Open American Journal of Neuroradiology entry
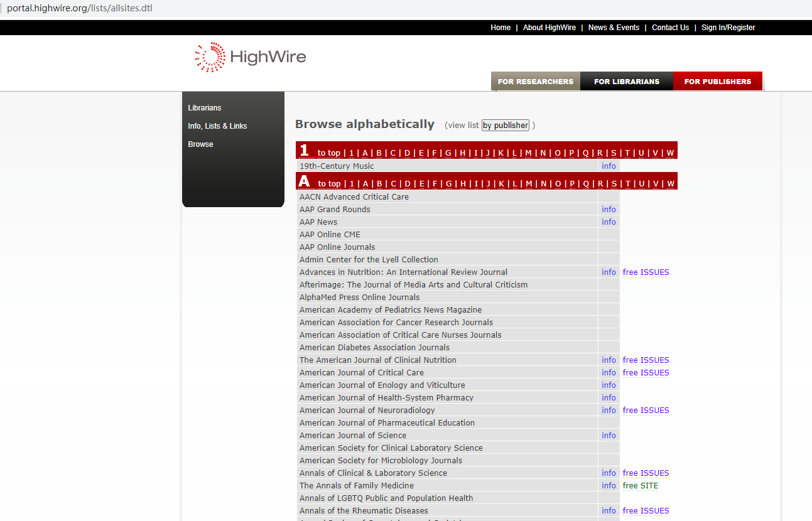This screenshot has height=521, width=812. [367, 411]
